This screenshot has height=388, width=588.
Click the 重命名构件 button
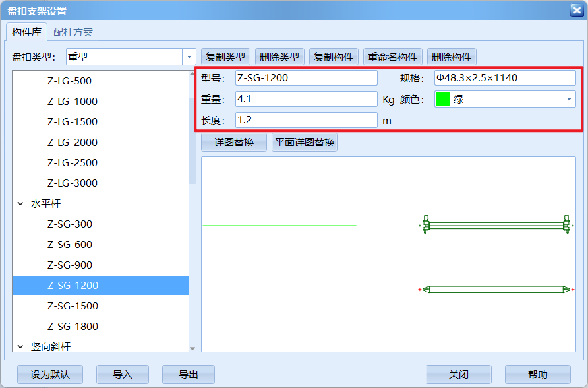tap(392, 57)
